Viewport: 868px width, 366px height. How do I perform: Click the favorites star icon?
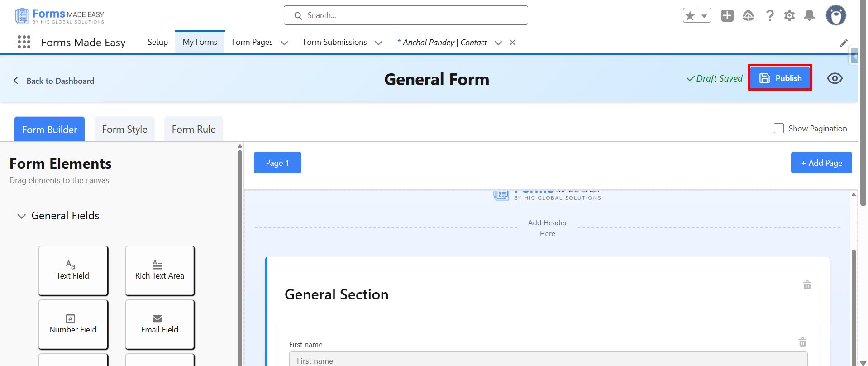click(x=690, y=15)
